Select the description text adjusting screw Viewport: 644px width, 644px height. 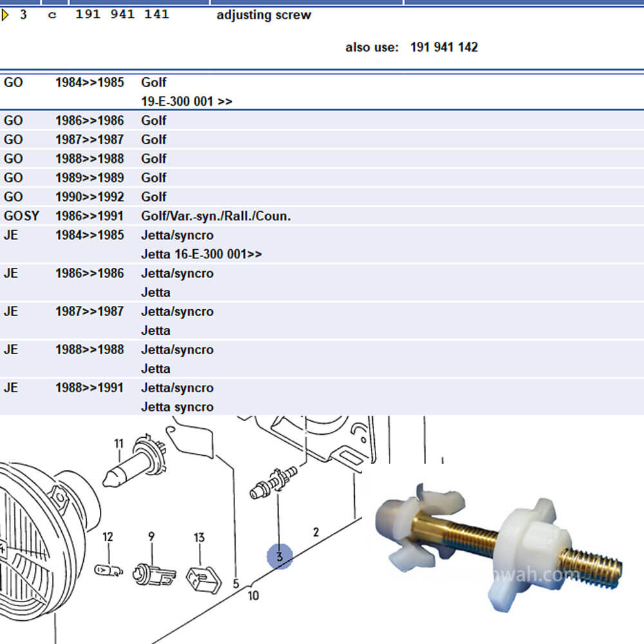pos(263,15)
